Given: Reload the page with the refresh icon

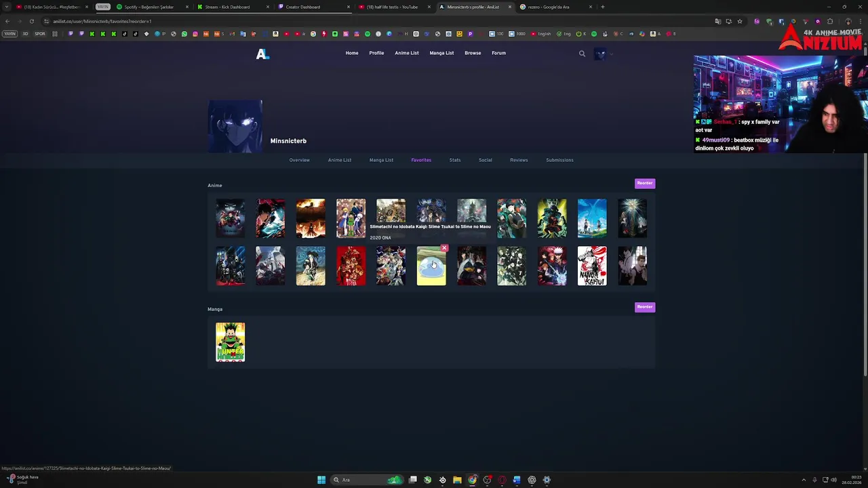Looking at the screenshot, I should point(31,21).
